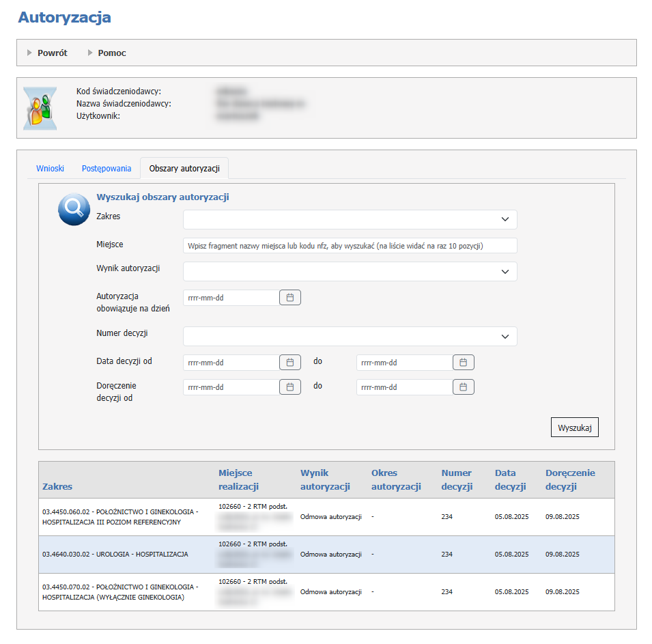The width and height of the screenshot is (652, 644).
Task: Select the UROLOGIA - HOSPITALIZACJA table row
Action: point(115,555)
